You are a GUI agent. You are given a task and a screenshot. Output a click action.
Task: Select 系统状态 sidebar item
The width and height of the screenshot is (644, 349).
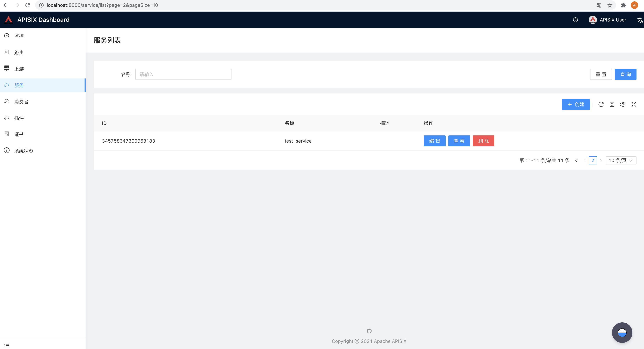(x=24, y=151)
